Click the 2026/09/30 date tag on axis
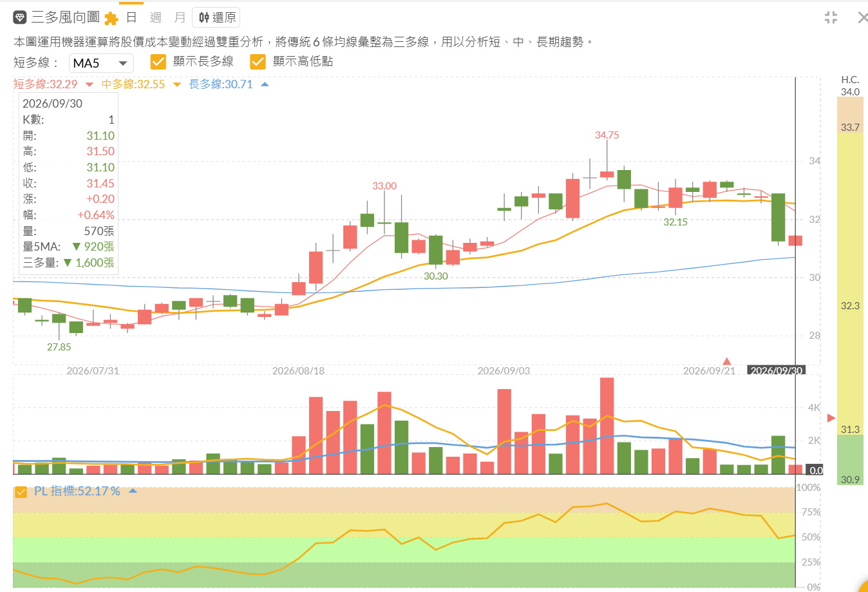868x592 pixels. 777,370
